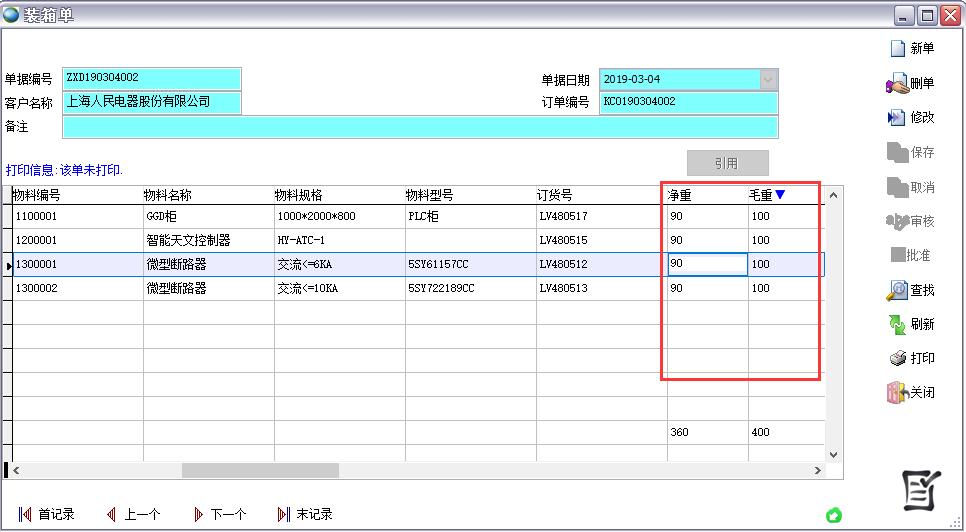Click the 关闭 close door icon
966x532 pixels.
pos(897,393)
